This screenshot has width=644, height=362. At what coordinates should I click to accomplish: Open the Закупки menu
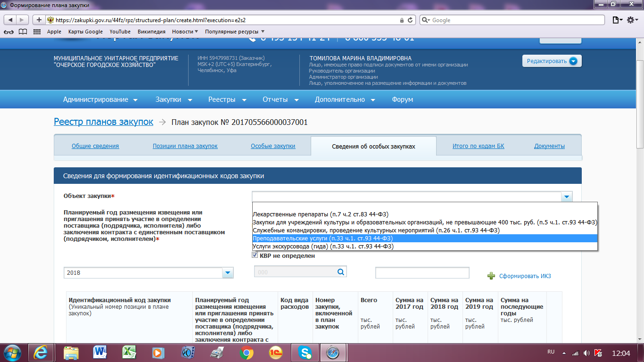click(174, 99)
